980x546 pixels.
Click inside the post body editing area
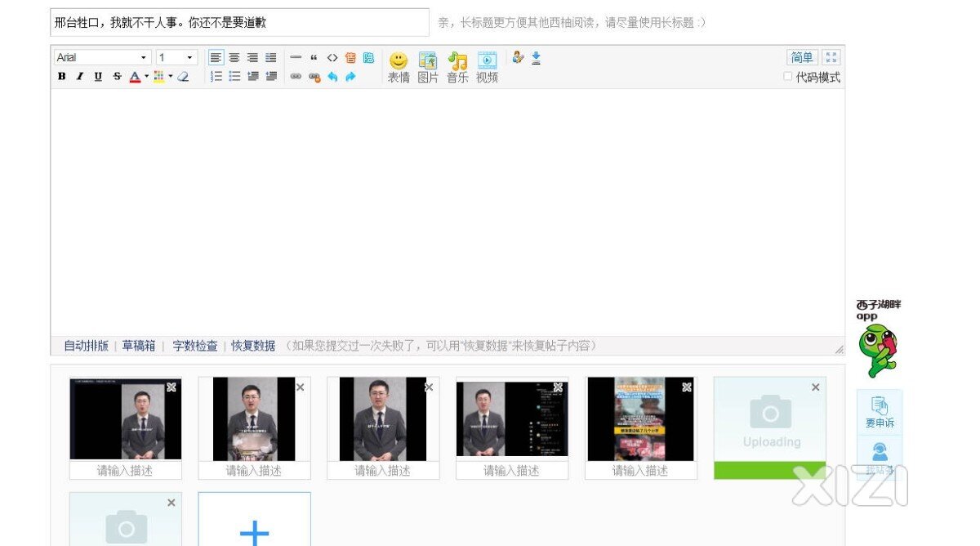coord(448,212)
